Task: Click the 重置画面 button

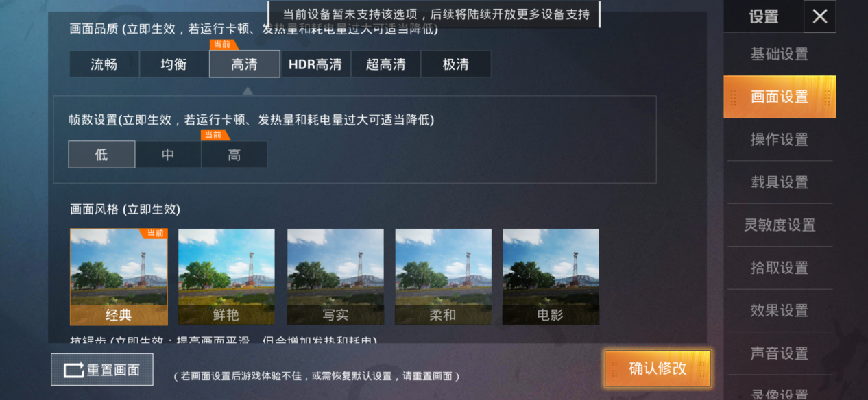Action: 102,370
